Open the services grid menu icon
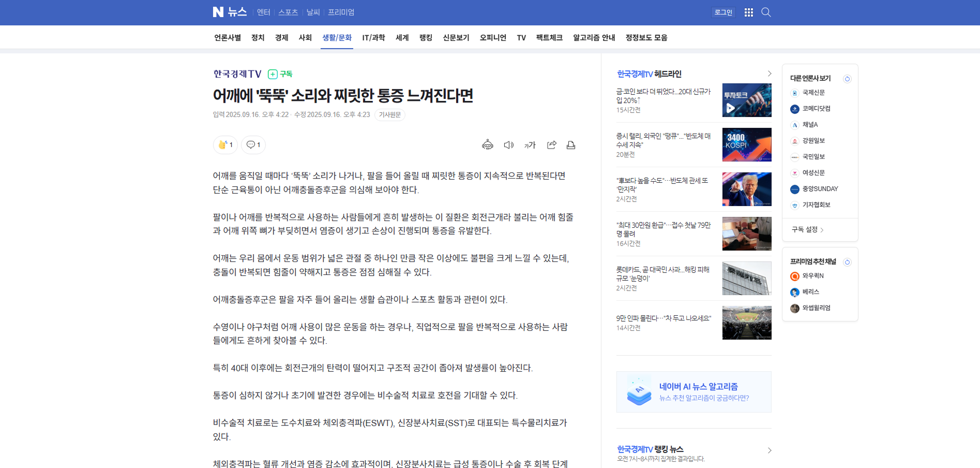 (x=748, y=12)
